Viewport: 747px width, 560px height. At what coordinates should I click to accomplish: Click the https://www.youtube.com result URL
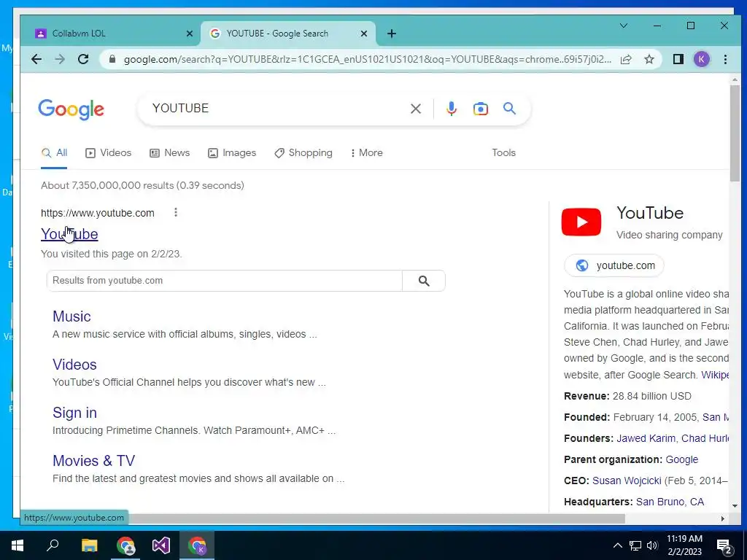pos(98,213)
